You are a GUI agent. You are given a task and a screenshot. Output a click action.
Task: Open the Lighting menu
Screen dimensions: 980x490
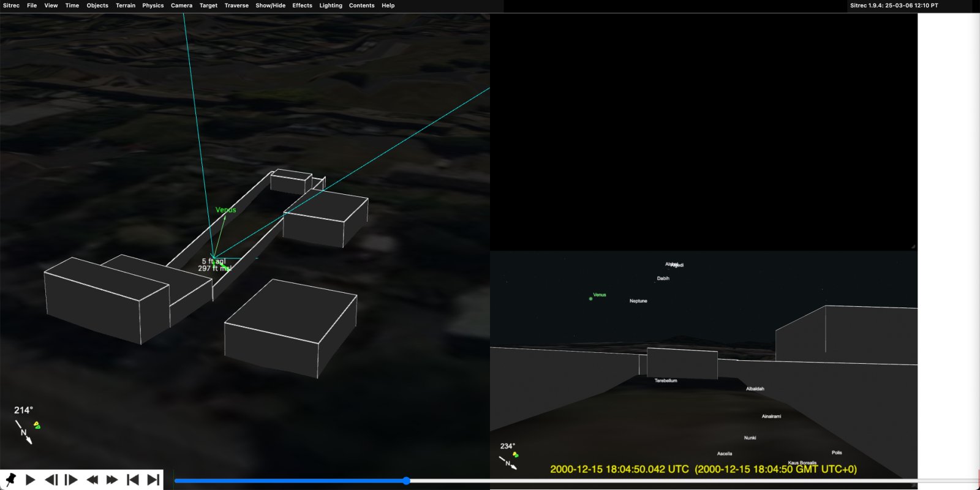(x=331, y=6)
